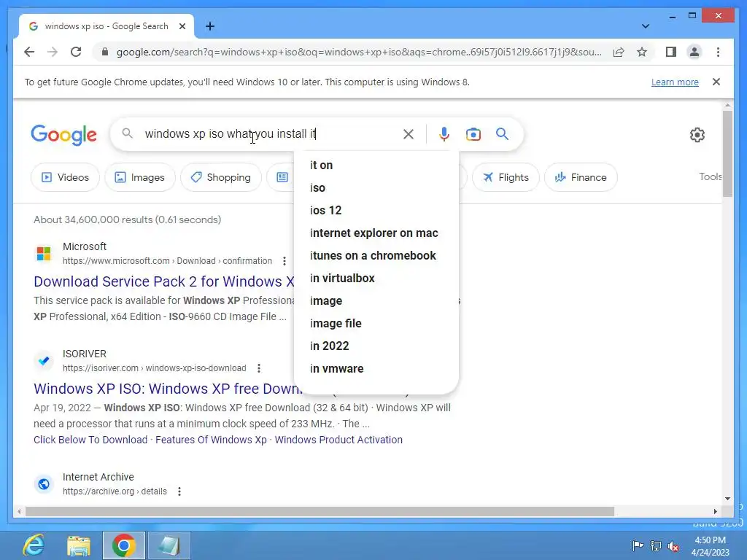The height and width of the screenshot is (560, 747).
Task: View site information via padlock icon
Action: (105, 52)
